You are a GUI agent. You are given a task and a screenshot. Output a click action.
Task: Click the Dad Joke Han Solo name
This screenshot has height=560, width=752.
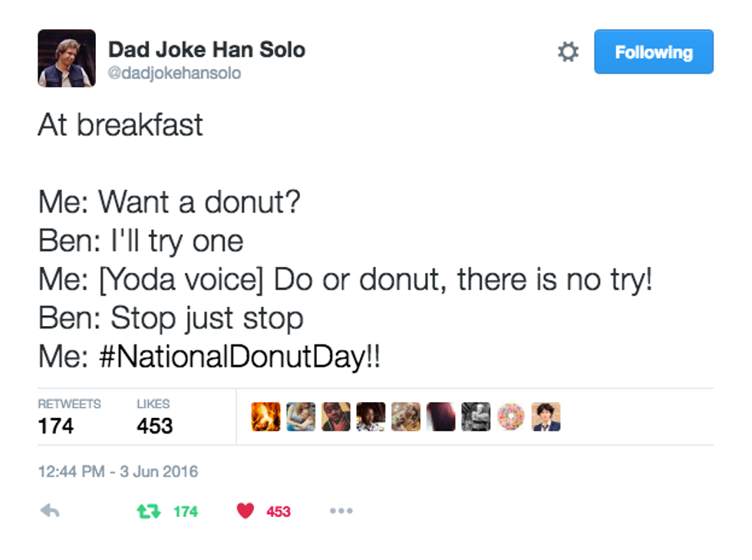point(206,50)
